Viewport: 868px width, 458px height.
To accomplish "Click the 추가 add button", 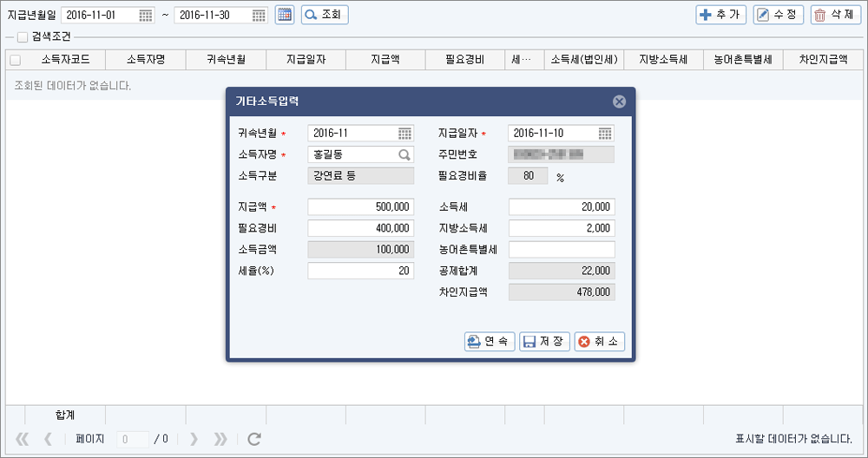I will point(720,15).
